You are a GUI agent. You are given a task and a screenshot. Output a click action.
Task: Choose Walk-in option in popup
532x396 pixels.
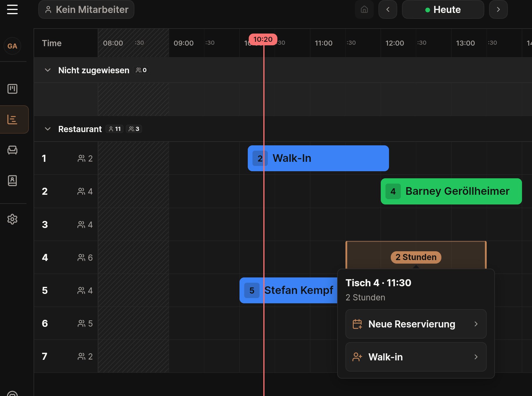(416, 357)
